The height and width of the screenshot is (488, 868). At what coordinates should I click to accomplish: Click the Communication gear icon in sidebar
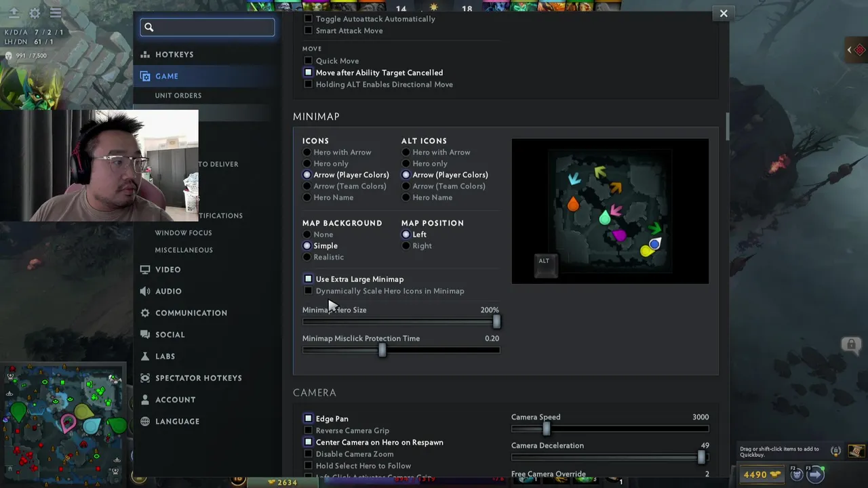point(145,312)
